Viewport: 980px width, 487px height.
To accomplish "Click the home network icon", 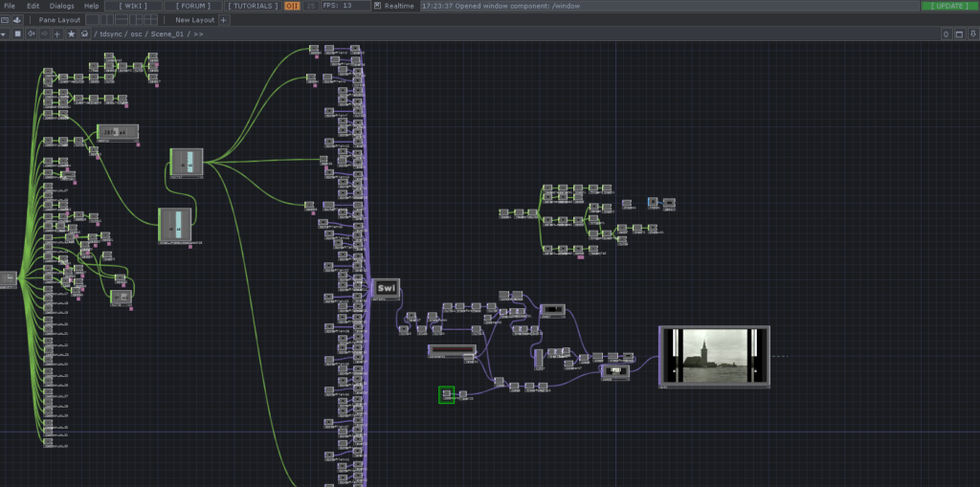I will tap(84, 33).
